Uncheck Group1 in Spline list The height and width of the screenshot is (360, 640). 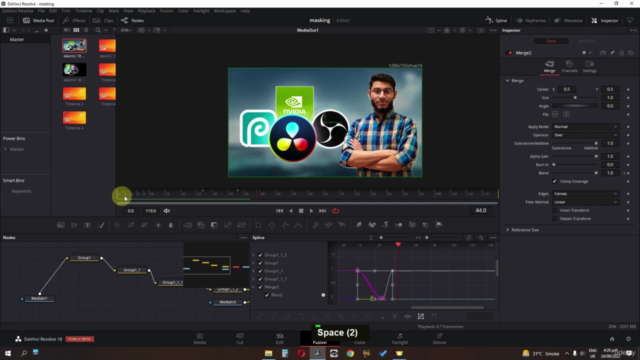pyautogui.click(x=260, y=263)
